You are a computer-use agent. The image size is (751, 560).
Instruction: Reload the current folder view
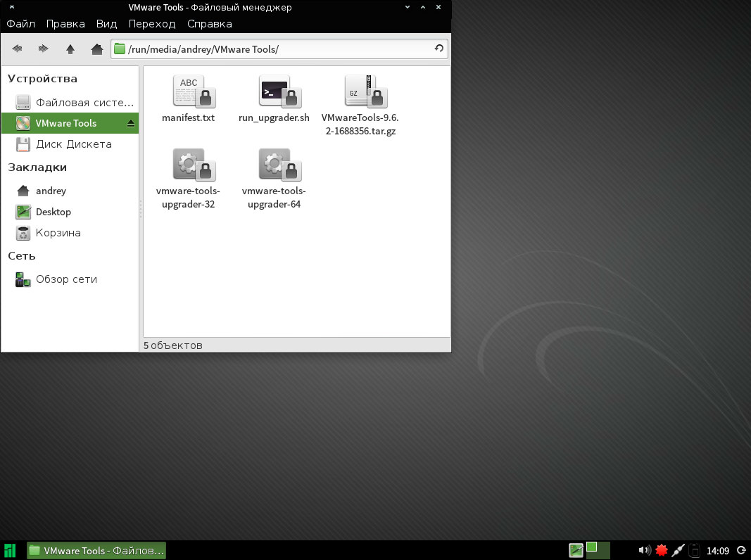coord(439,49)
